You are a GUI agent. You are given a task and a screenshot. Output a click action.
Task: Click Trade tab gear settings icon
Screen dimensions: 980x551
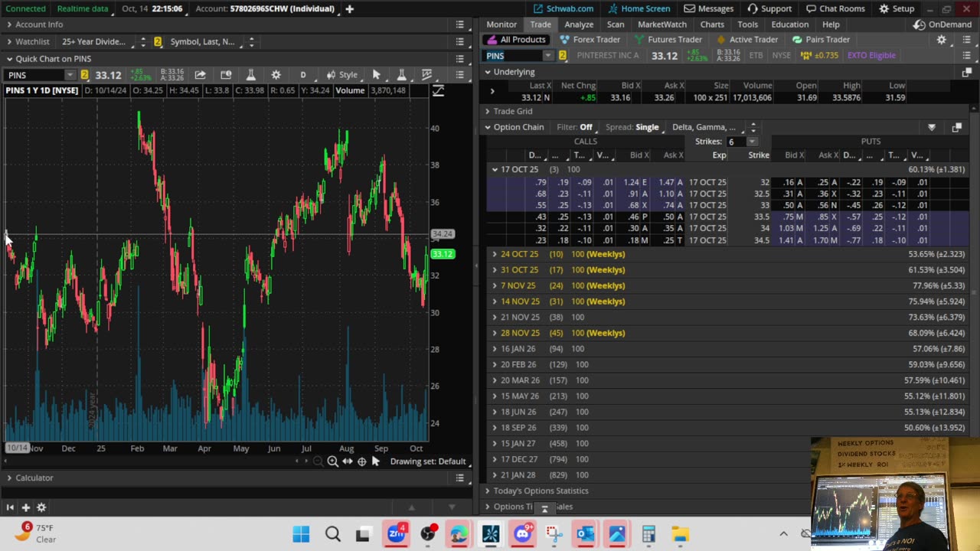942,40
